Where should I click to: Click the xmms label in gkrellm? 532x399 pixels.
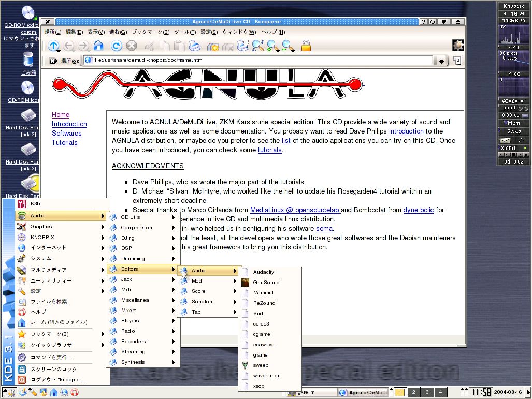point(508,148)
